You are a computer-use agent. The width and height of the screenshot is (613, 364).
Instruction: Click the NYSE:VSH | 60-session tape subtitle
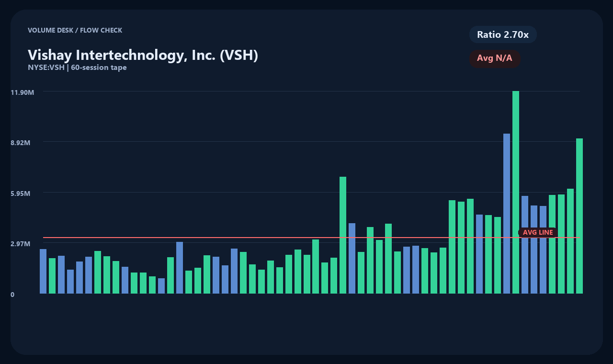(x=77, y=68)
